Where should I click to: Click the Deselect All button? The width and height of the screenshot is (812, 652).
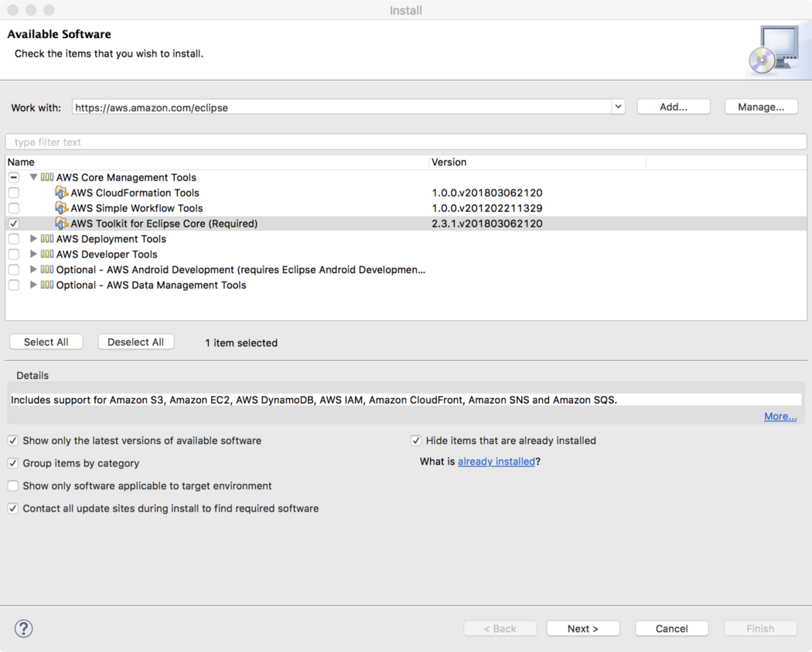click(135, 342)
